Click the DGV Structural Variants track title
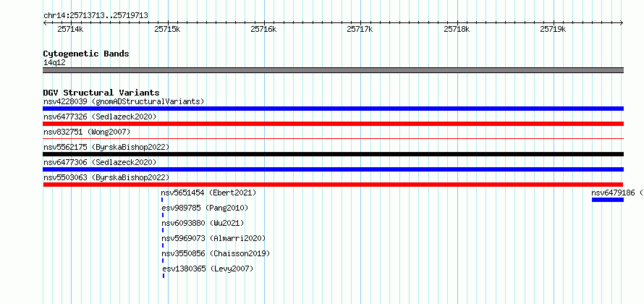 click(101, 93)
